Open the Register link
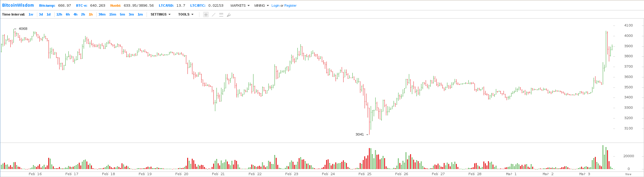 point(290,5)
